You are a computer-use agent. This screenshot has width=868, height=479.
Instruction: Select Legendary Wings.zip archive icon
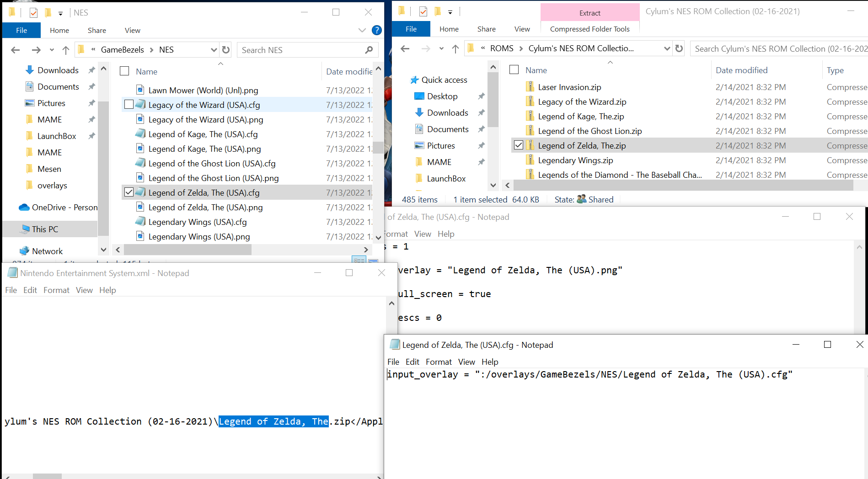coord(530,160)
